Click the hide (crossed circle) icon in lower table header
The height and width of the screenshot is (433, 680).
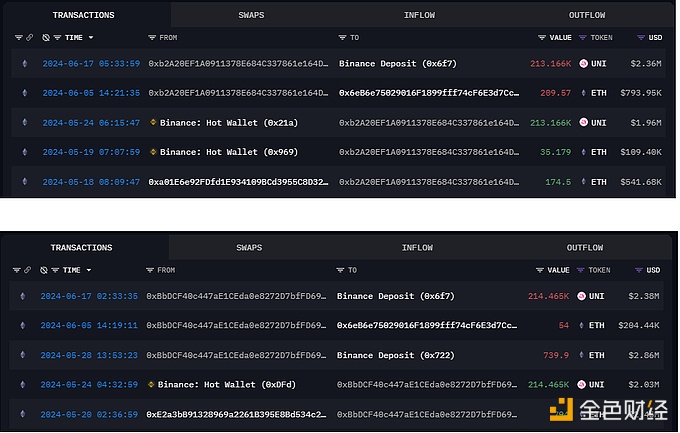[43, 270]
